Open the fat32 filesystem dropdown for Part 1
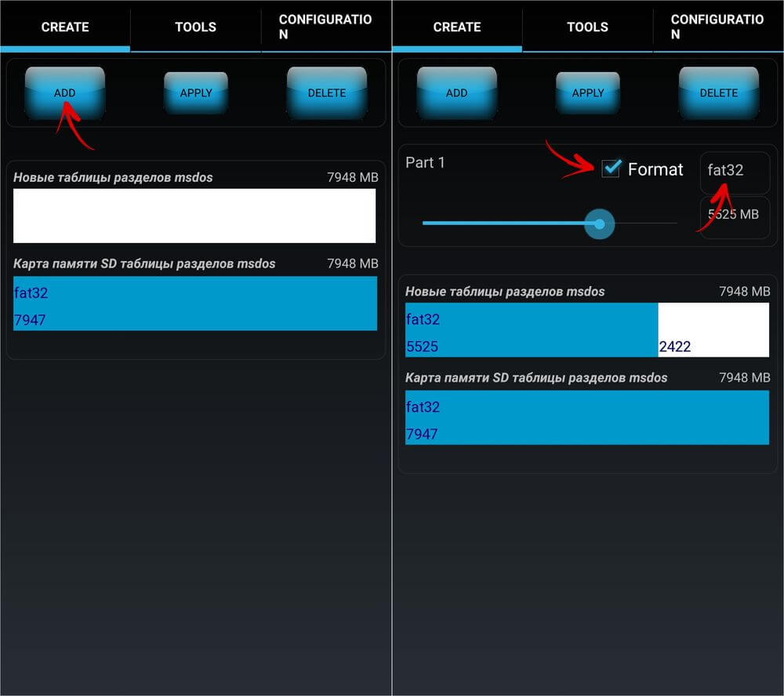 point(735,172)
